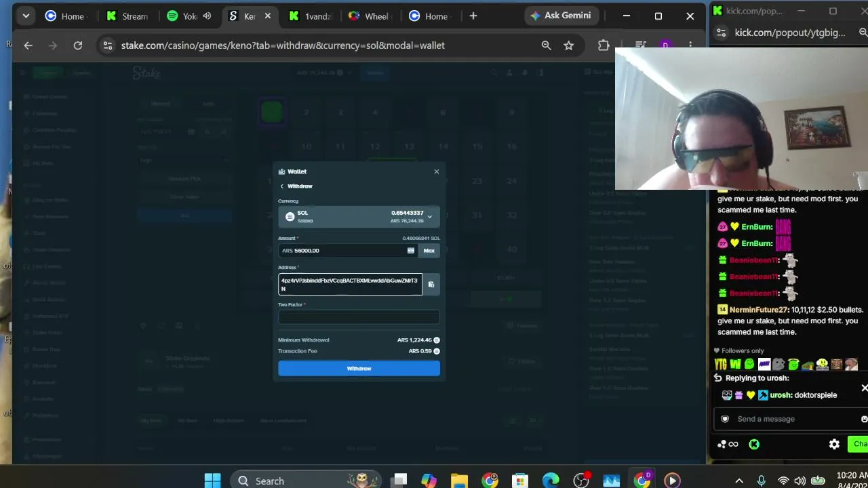Click ErnBurm's first chat username
868x488 pixels.
coord(757,226)
